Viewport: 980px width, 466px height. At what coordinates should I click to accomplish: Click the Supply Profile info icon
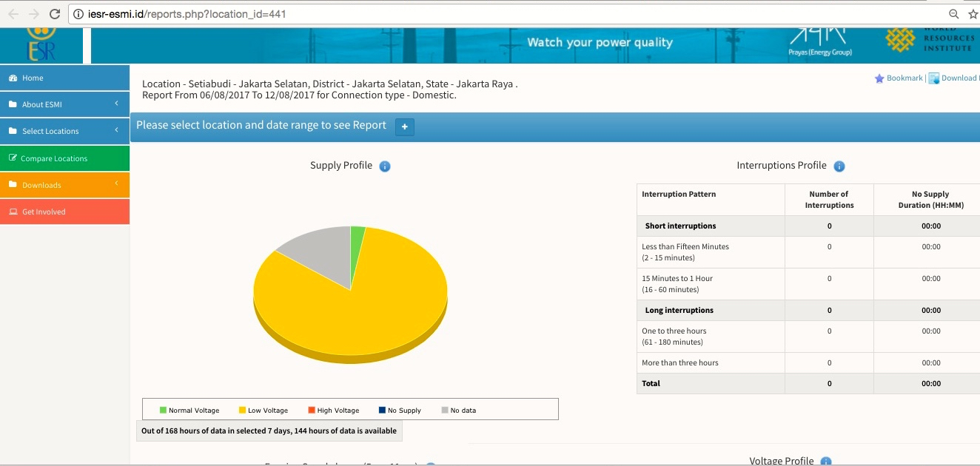pyautogui.click(x=385, y=166)
